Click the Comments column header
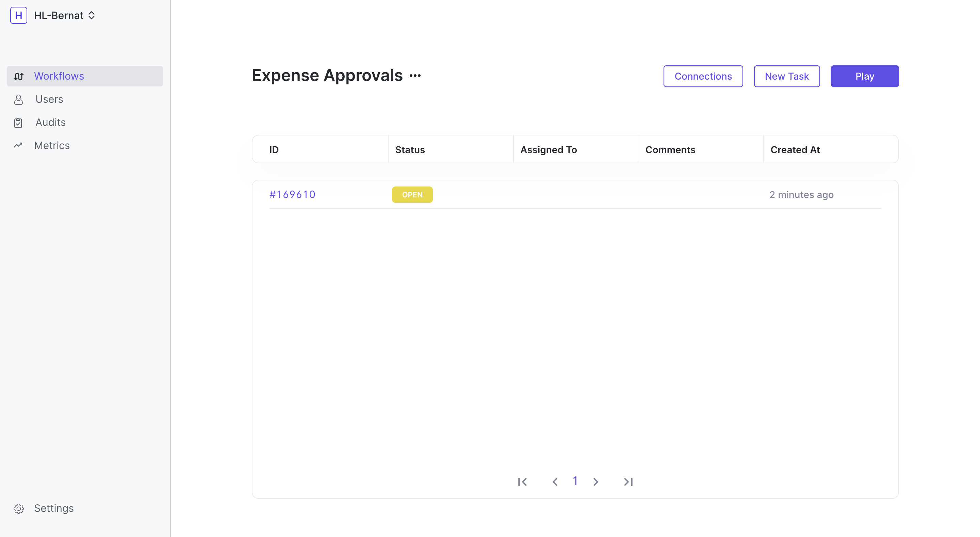 point(670,150)
